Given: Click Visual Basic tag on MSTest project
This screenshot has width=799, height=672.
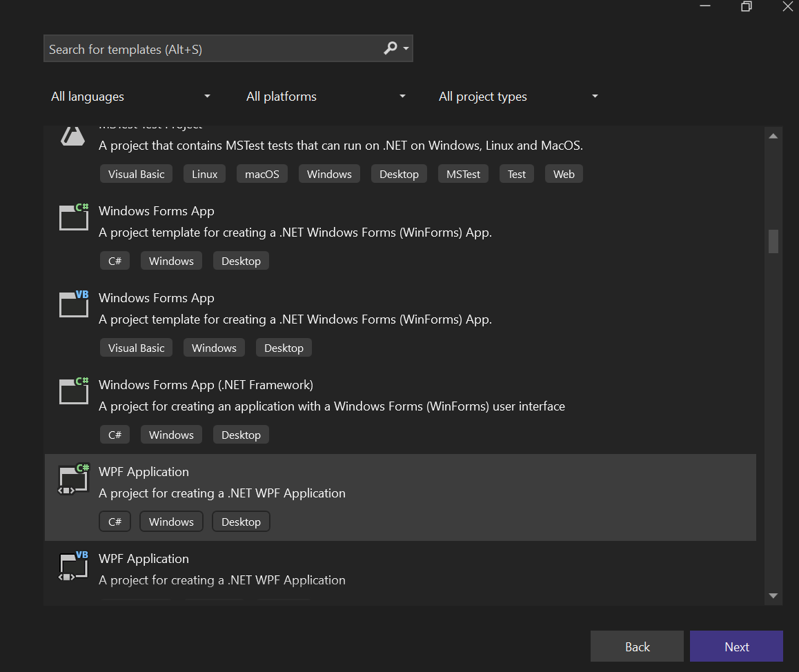Looking at the screenshot, I should [136, 175].
